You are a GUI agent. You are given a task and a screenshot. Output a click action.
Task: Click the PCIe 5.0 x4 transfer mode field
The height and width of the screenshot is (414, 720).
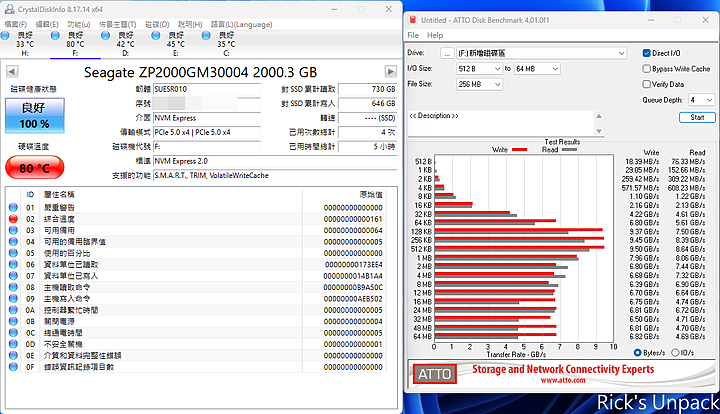[x=207, y=132]
